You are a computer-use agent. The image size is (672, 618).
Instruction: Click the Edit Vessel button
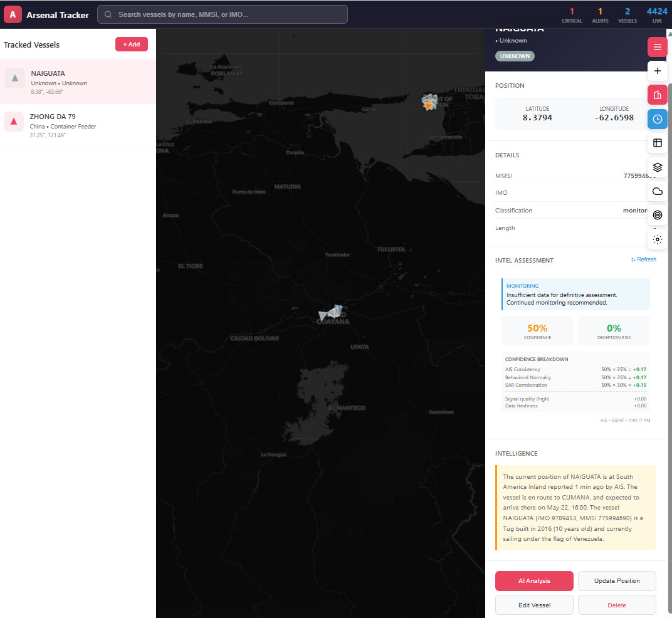(534, 605)
